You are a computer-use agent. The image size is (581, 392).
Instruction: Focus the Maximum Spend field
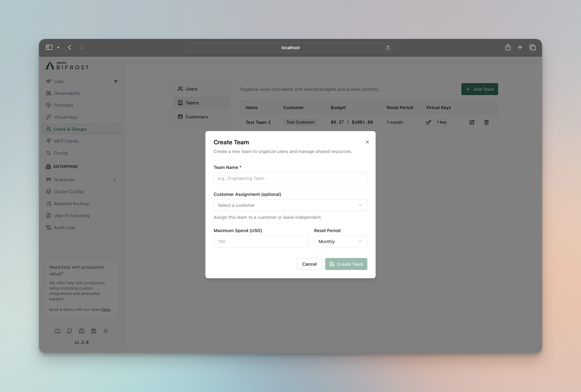click(x=261, y=241)
